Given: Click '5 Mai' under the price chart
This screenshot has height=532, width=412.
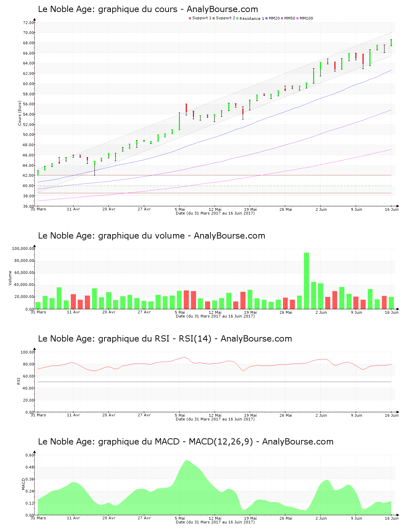Looking at the screenshot, I should (x=180, y=209).
